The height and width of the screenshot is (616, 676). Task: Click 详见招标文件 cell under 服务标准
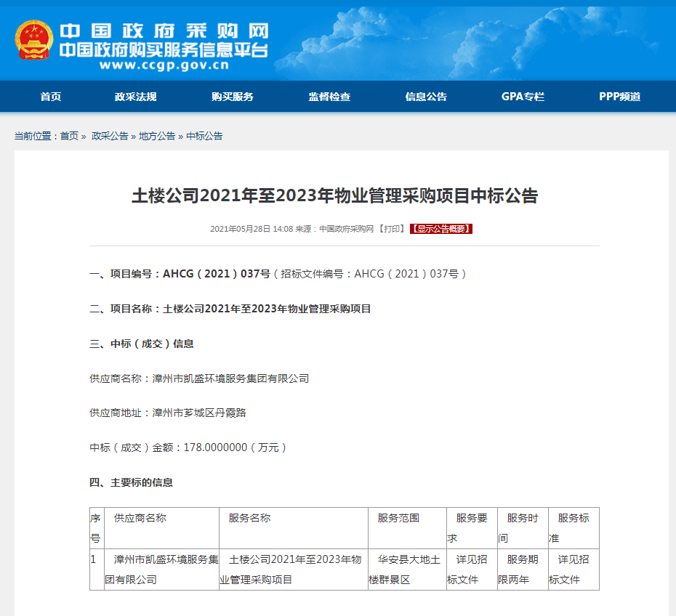(574, 570)
